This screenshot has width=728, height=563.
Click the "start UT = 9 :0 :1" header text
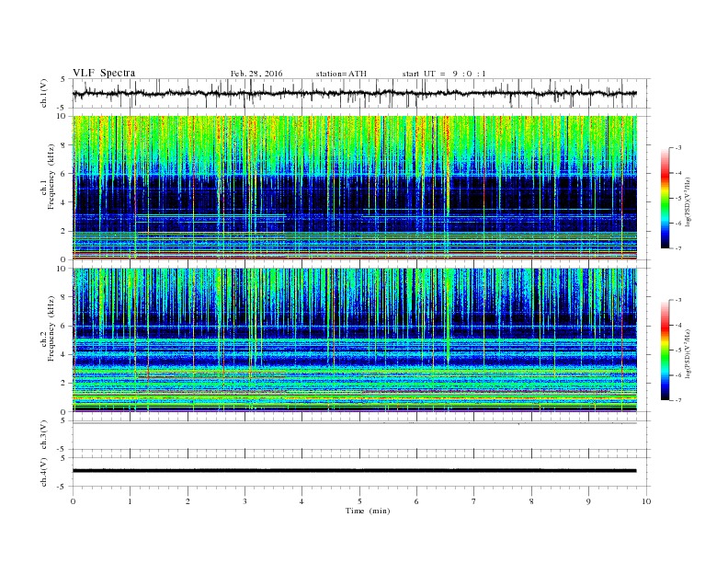pyautogui.click(x=444, y=74)
